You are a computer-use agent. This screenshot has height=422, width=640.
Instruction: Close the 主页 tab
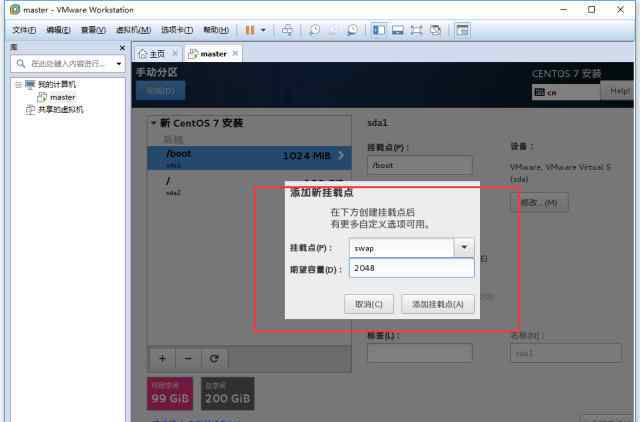click(x=175, y=53)
